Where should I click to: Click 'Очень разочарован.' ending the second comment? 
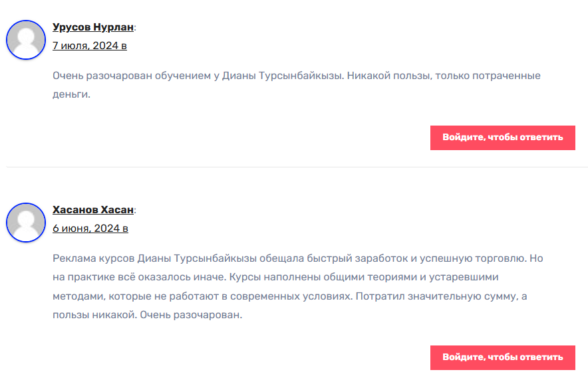[192, 315]
